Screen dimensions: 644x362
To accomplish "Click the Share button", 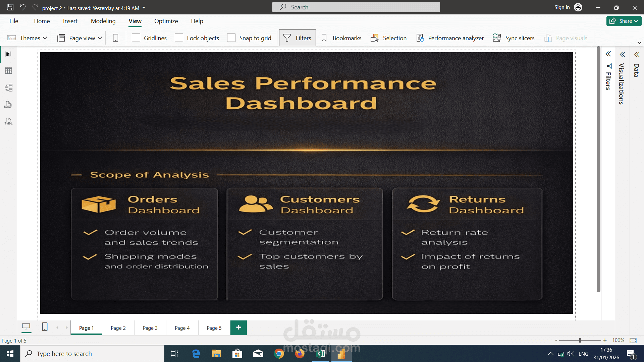I will click(624, 21).
